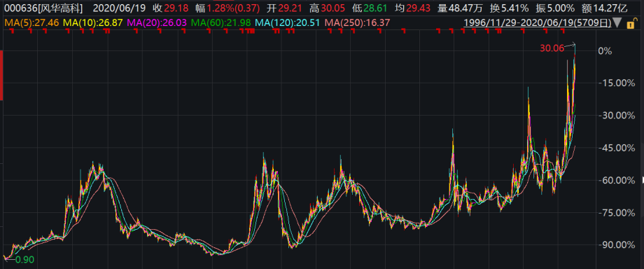
Task: Click the 0% axis scale label
Action: (605, 51)
